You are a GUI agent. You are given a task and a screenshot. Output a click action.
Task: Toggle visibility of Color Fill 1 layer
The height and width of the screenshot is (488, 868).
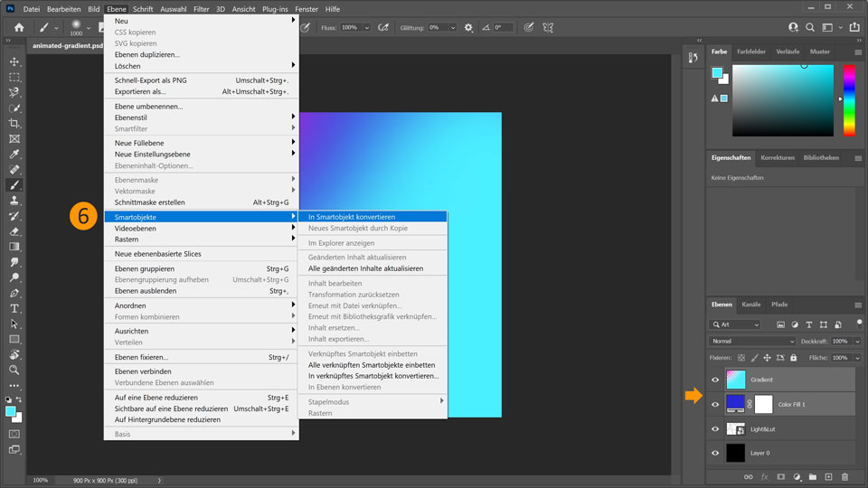(715, 404)
